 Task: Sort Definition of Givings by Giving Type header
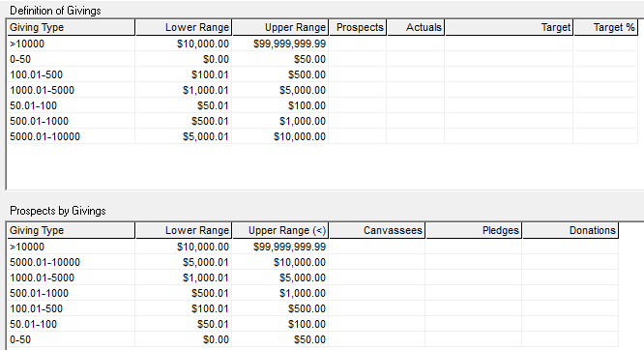point(72,27)
